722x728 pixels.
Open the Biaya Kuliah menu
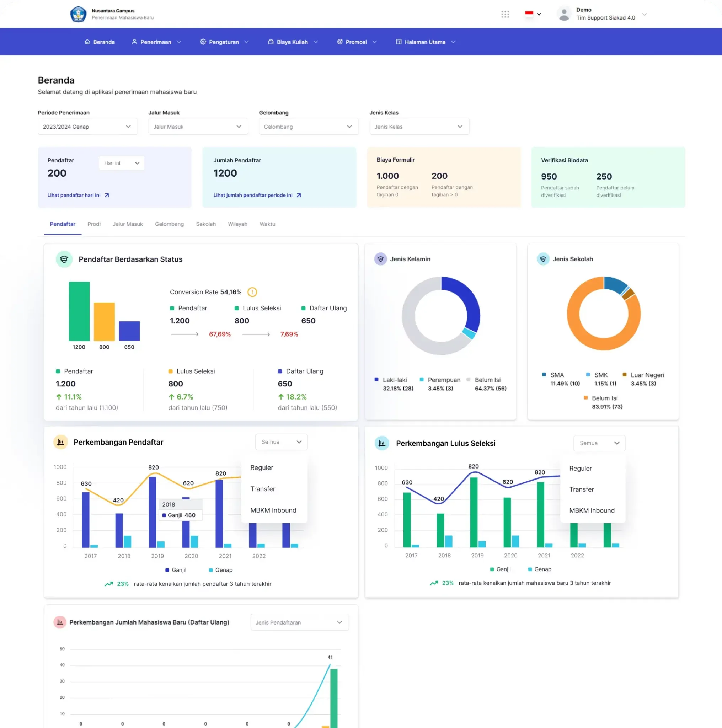(x=293, y=42)
